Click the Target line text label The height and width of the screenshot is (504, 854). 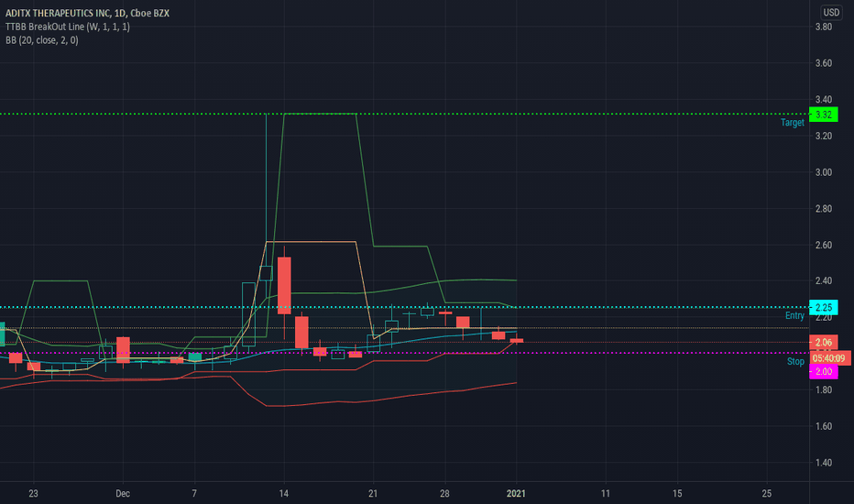793,123
